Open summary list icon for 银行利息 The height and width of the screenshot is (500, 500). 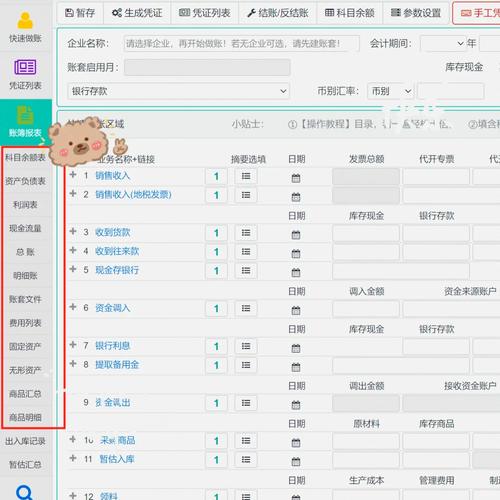pyautogui.click(x=246, y=346)
